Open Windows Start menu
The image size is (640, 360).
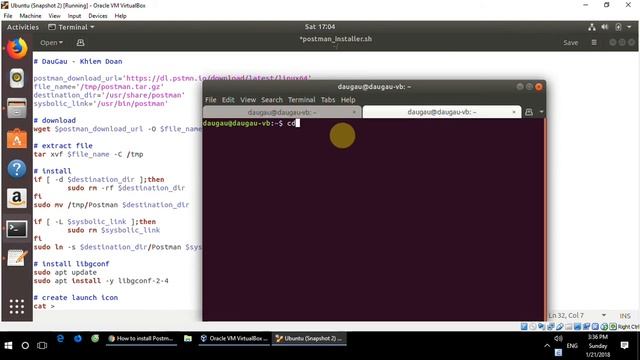(x=8, y=345)
